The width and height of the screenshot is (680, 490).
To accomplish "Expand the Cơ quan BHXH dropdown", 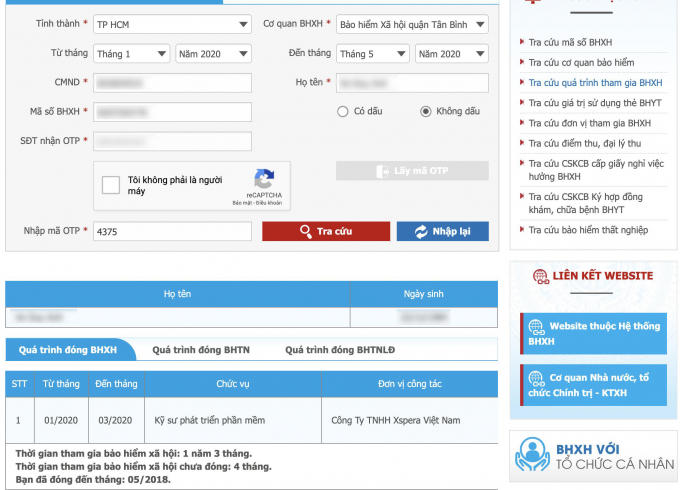I will (412, 24).
